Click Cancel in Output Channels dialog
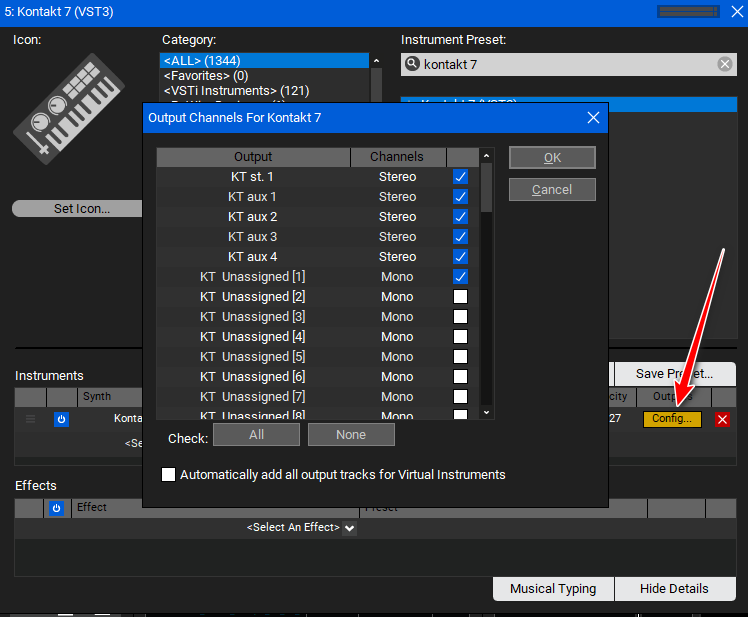748x617 pixels. (552, 189)
